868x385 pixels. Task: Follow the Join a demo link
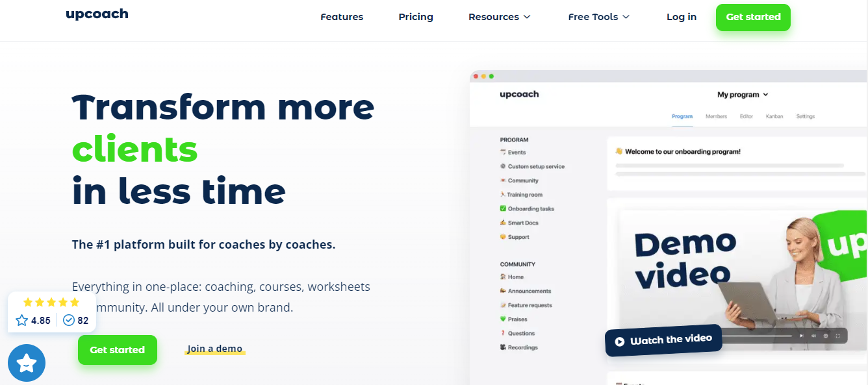214,349
